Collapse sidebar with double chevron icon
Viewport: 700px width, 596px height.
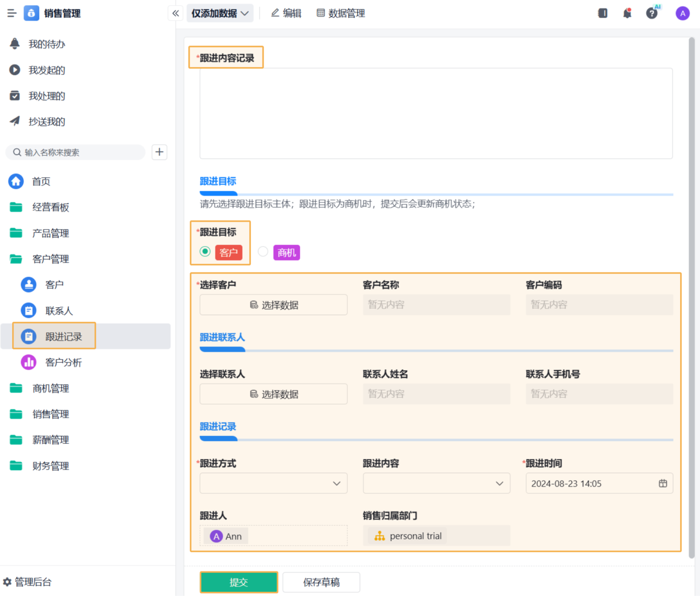(176, 13)
